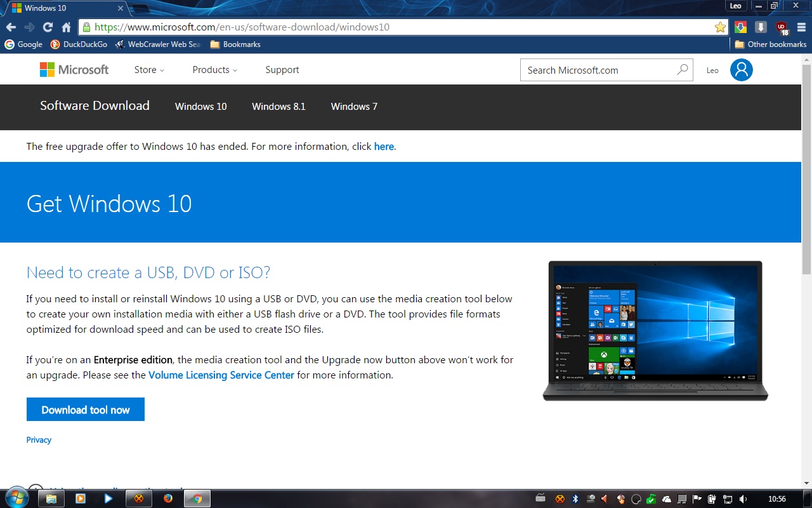This screenshot has width=812, height=508.
Task: Open the Volume Licensing Service Center link
Action: (x=221, y=375)
